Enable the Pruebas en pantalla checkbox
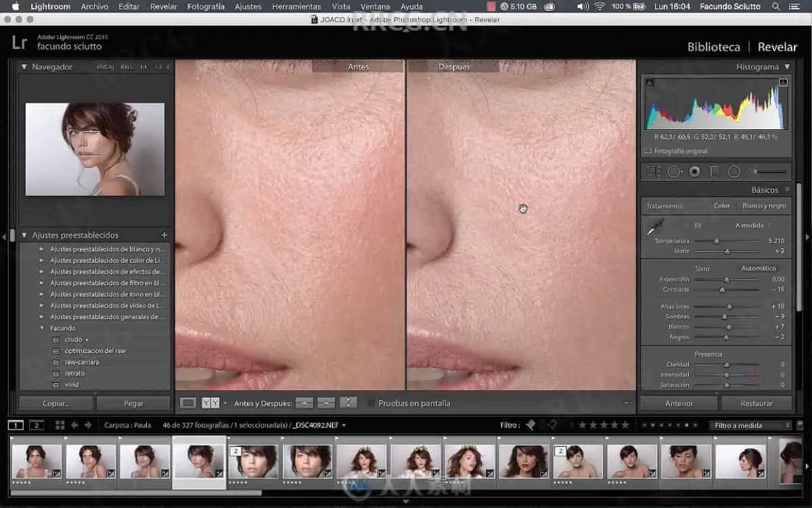The image size is (812, 508). pyautogui.click(x=371, y=404)
